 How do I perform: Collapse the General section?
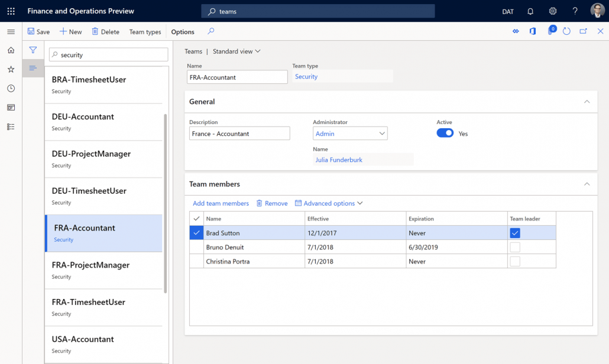(x=587, y=102)
